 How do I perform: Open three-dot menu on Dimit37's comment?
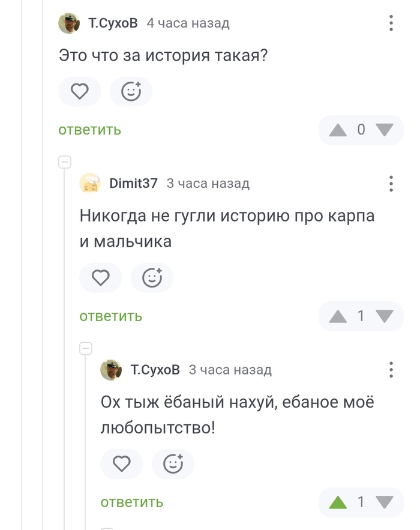pos(391,184)
